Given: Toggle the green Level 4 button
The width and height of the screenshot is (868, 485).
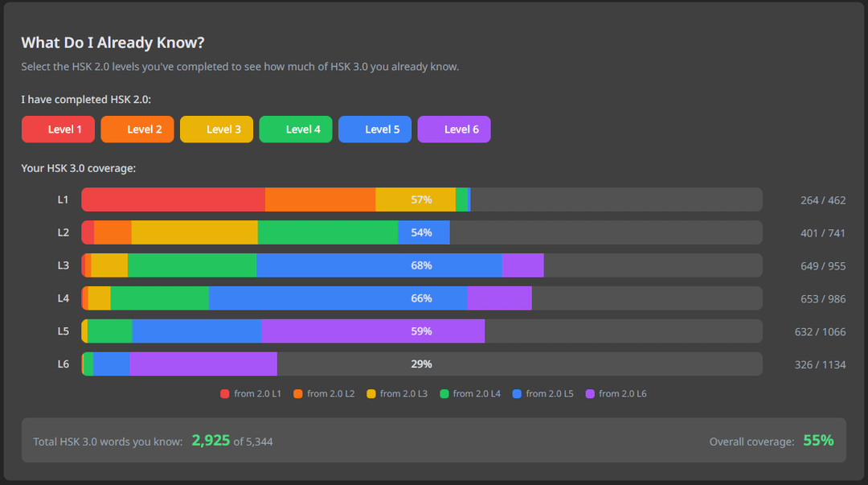Looking at the screenshot, I should click(295, 129).
